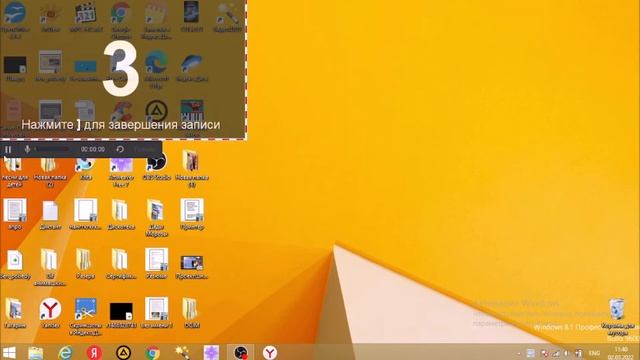
Task: Switch to OBS Studio in taskbar
Action: pyautogui.click(x=240, y=353)
